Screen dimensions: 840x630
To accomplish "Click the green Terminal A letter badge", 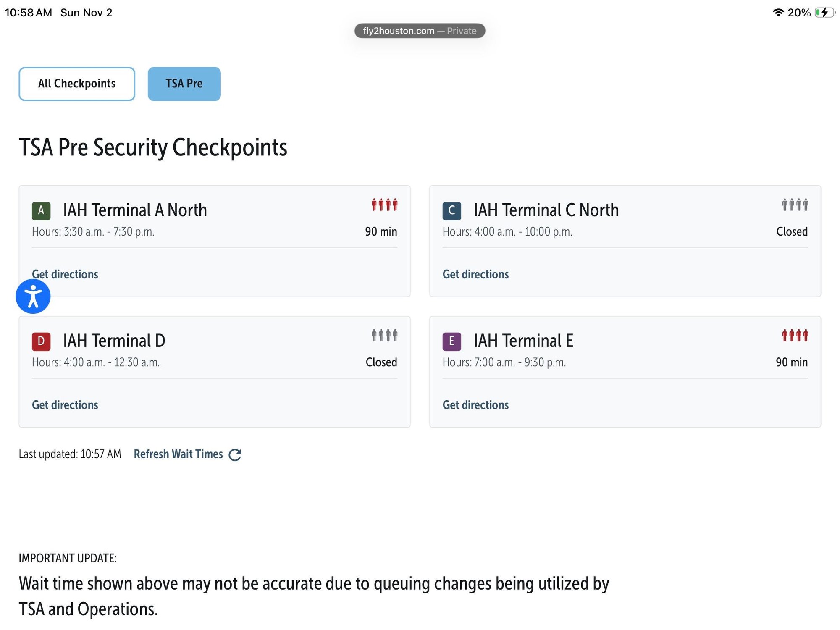I will click(x=41, y=211).
